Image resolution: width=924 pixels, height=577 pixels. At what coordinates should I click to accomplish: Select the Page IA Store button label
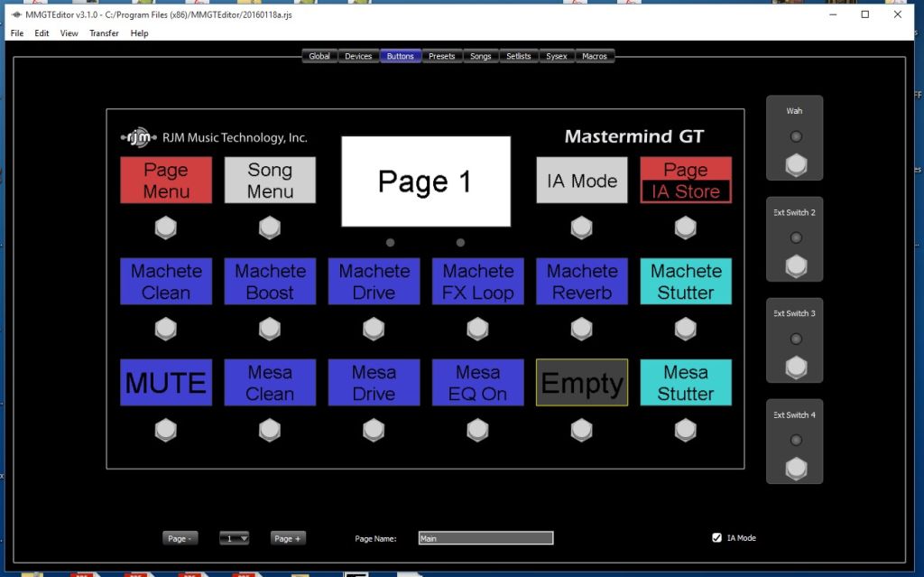click(x=686, y=180)
